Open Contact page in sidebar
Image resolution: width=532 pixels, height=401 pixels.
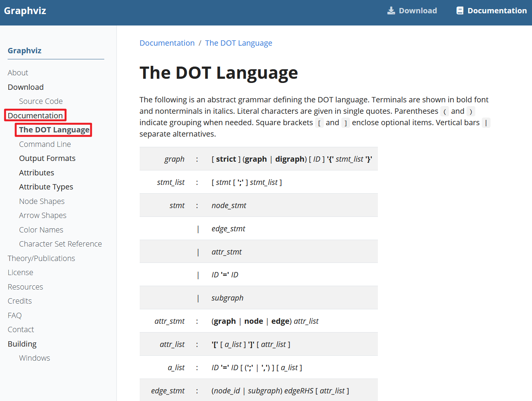tap(21, 329)
